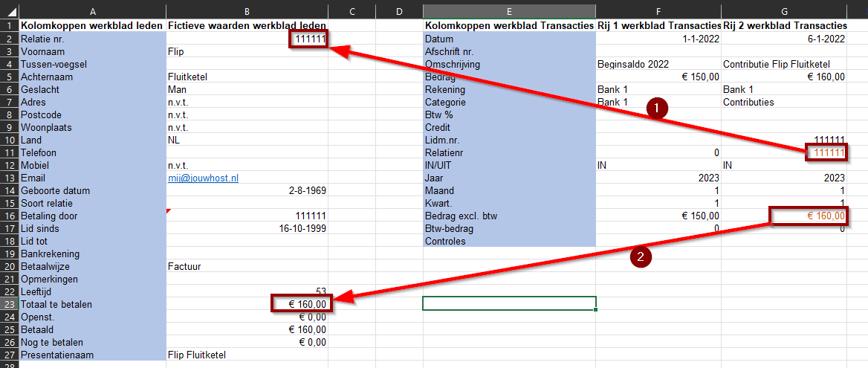
Task: Select column E header
Action: [x=509, y=12]
